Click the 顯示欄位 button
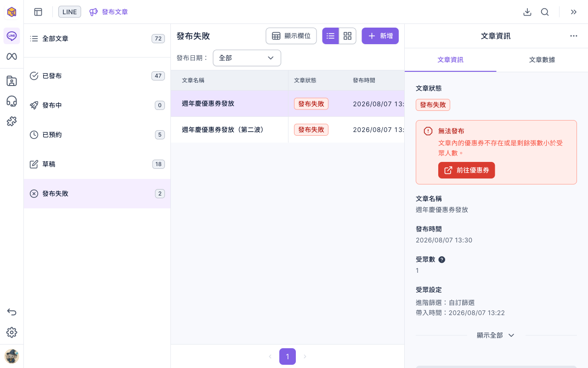 (291, 36)
